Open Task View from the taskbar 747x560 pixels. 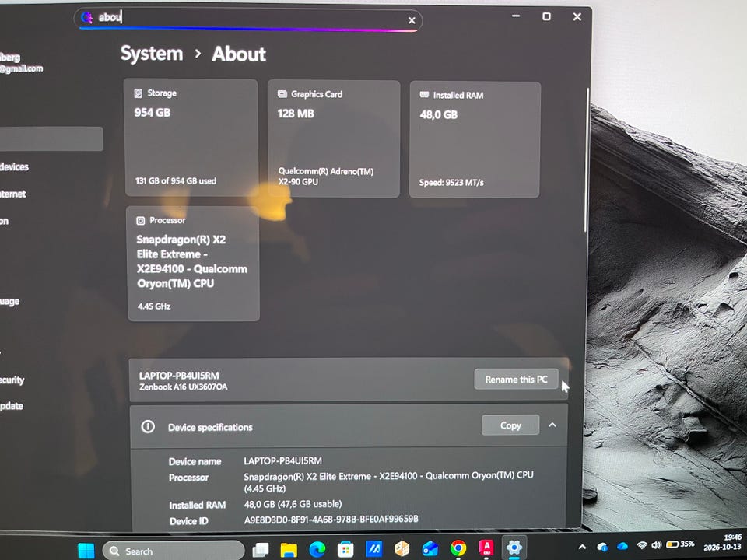(x=260, y=550)
